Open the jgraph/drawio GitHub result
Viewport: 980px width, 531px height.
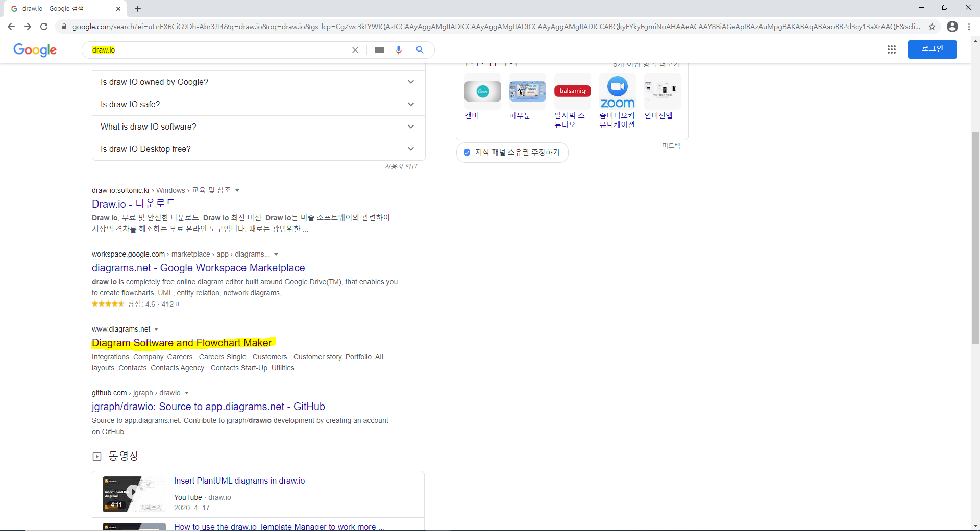[208, 407]
